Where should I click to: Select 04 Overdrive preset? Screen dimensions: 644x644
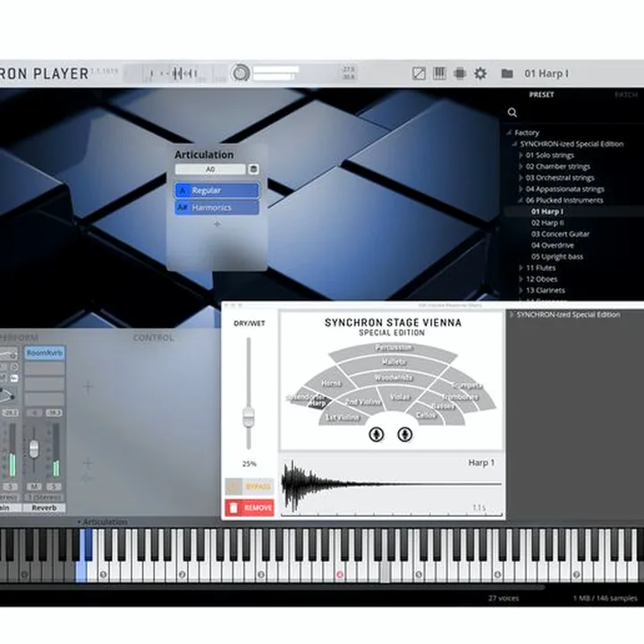pyautogui.click(x=553, y=245)
